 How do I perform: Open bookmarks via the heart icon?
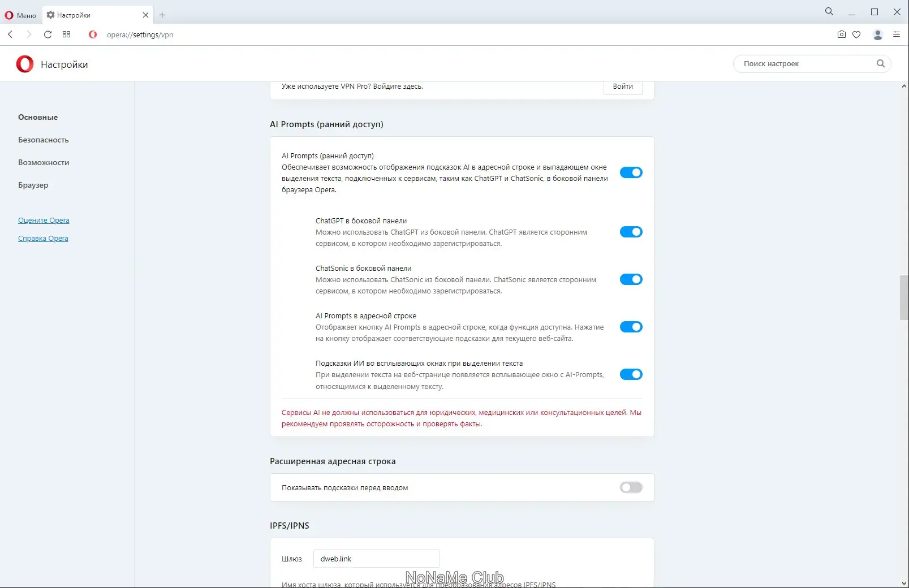click(x=856, y=34)
